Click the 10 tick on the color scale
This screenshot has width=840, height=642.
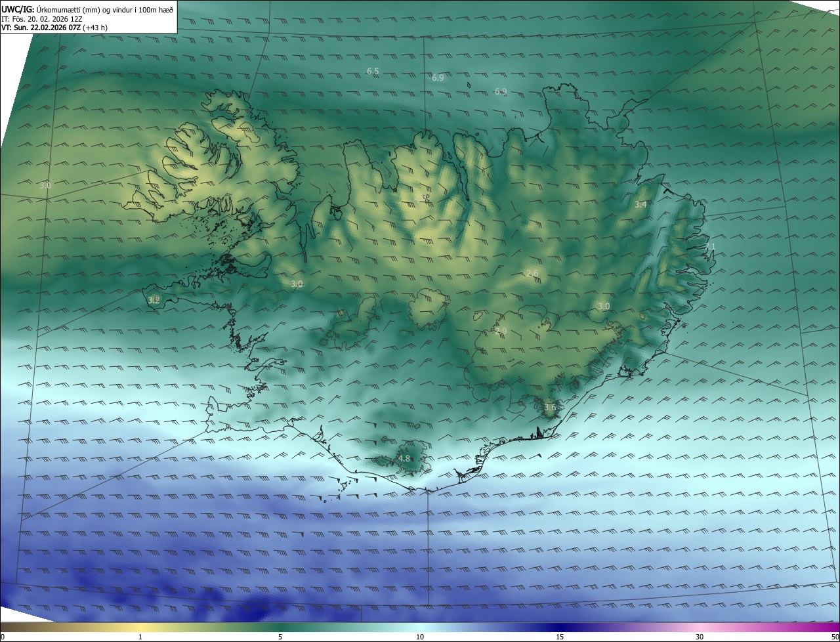point(420,637)
